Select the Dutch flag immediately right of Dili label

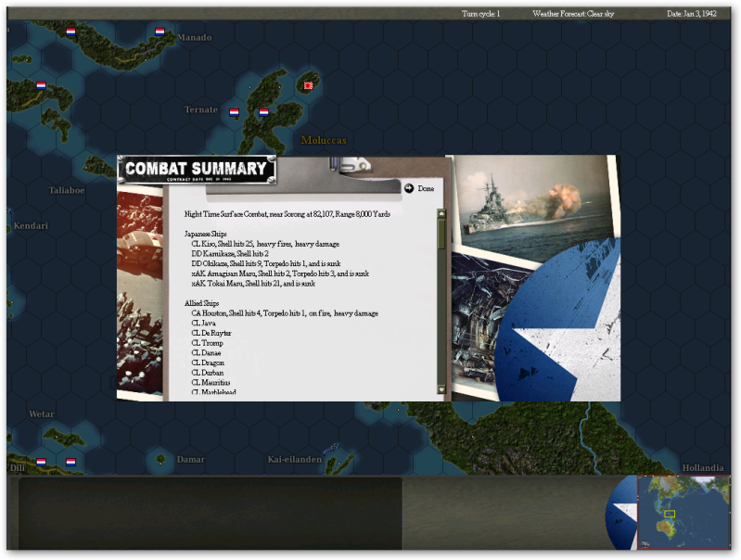click(x=41, y=462)
